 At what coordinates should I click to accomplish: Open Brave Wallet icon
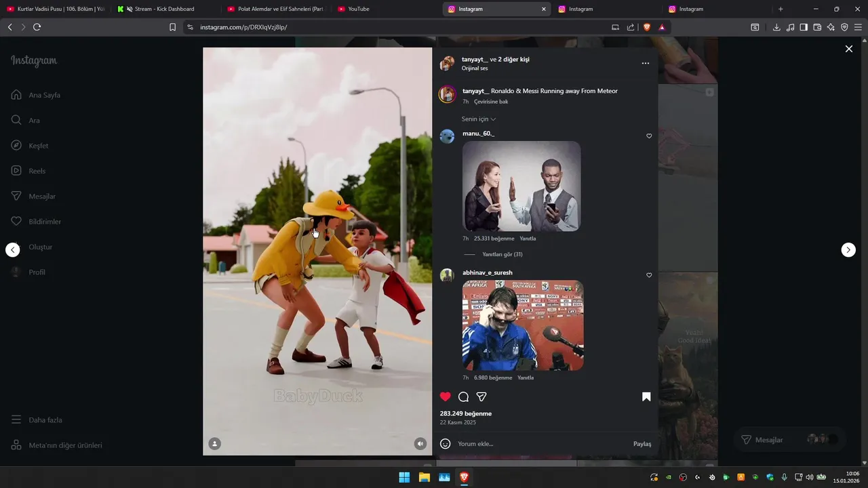[x=817, y=27]
